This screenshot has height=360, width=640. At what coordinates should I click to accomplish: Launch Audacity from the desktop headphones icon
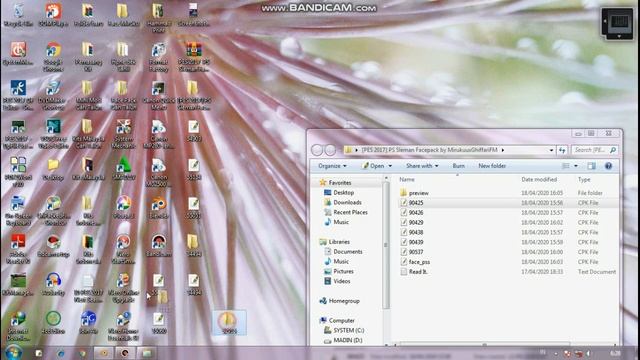click(x=53, y=283)
